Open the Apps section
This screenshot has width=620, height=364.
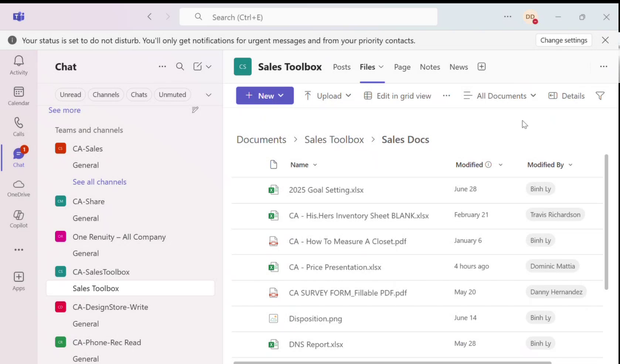(18, 281)
